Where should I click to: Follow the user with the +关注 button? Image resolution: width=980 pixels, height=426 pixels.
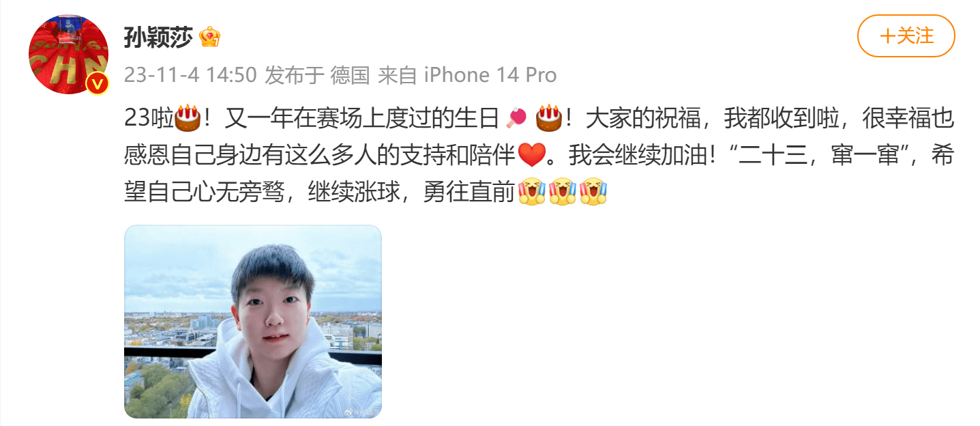906,36
